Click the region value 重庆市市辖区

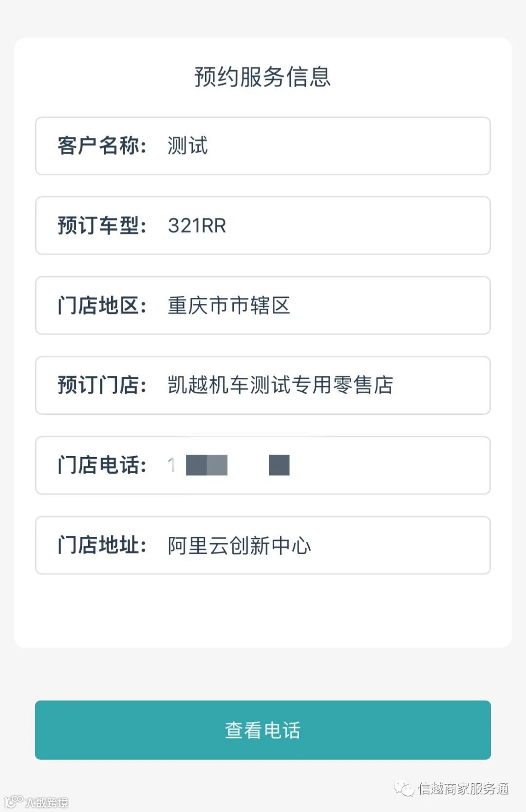click(229, 305)
